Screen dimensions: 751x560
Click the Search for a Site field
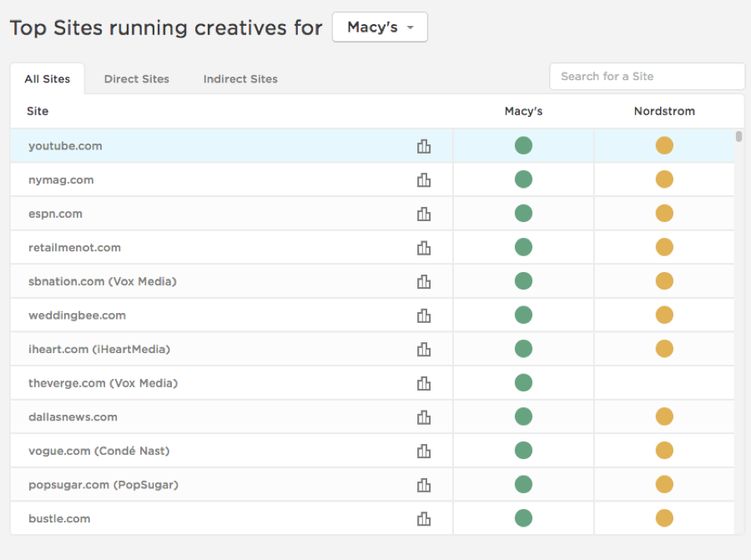point(647,76)
